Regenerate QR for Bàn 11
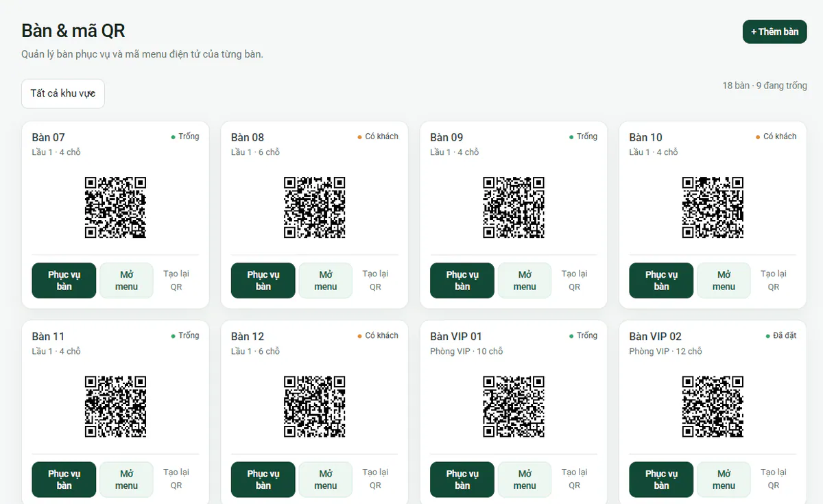This screenshot has width=823, height=504. coord(176,479)
